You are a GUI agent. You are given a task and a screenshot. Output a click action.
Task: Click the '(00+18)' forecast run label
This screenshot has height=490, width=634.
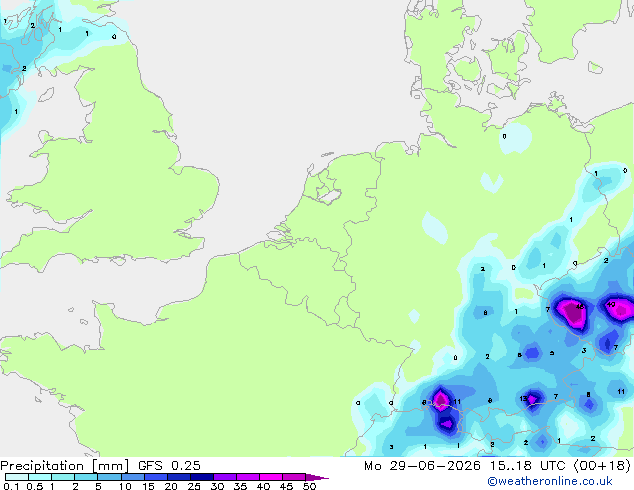click(x=602, y=466)
